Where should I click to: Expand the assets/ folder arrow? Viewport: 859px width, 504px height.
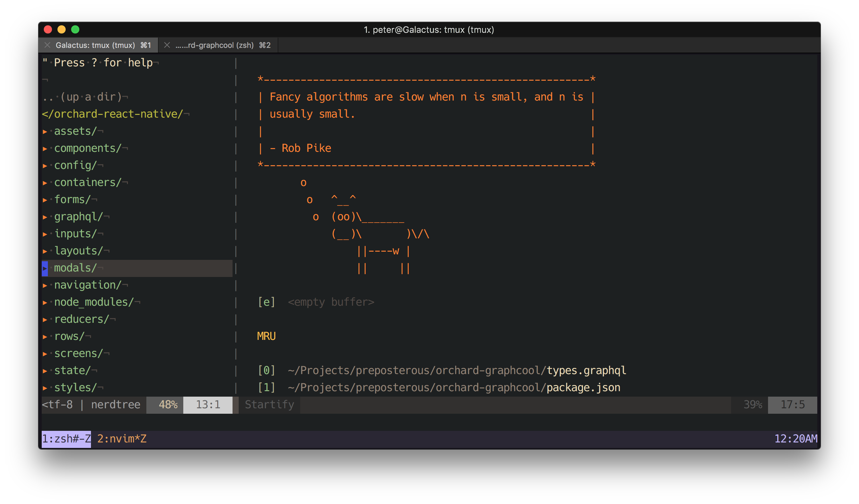pyautogui.click(x=45, y=132)
